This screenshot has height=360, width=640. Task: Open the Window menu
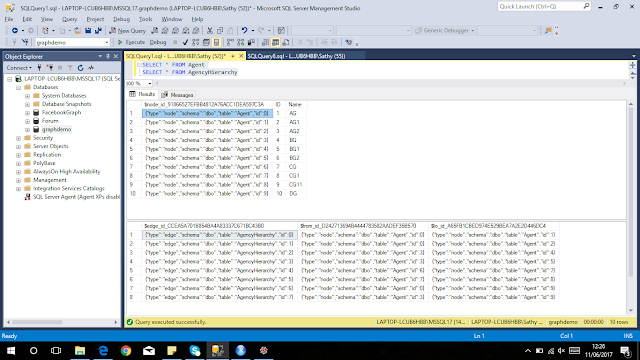171,19
